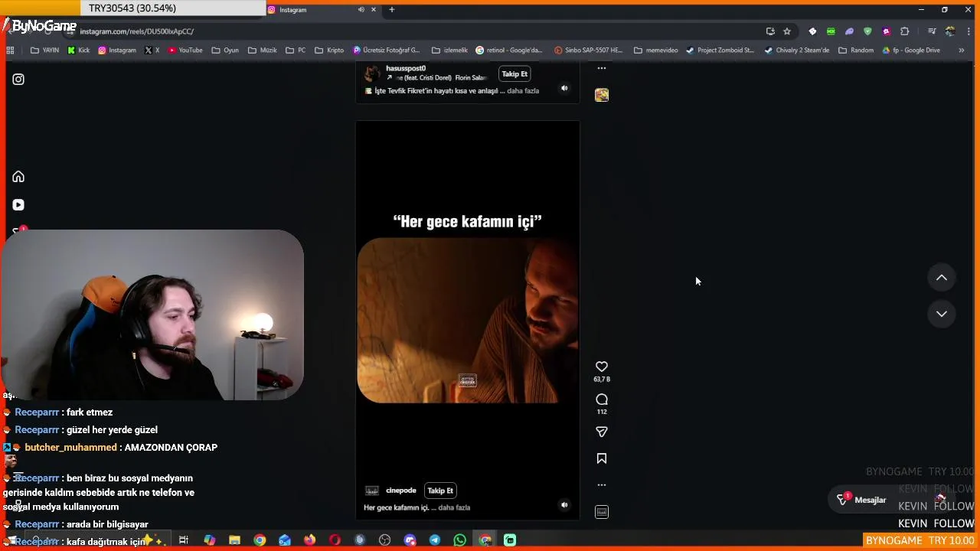Open Müzik bookmark folder
Screen dimensions: 980x551
263,51
